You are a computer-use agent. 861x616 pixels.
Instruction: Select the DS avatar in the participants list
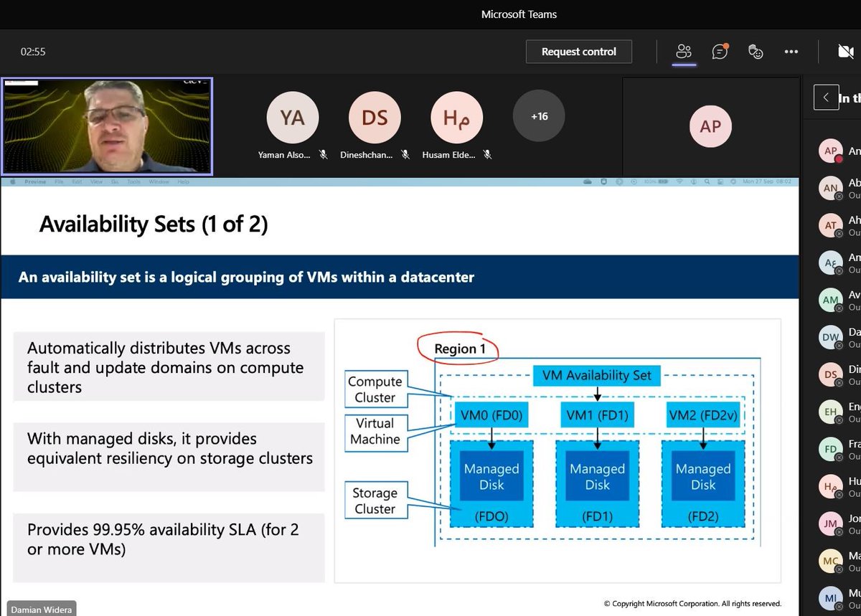point(831,374)
